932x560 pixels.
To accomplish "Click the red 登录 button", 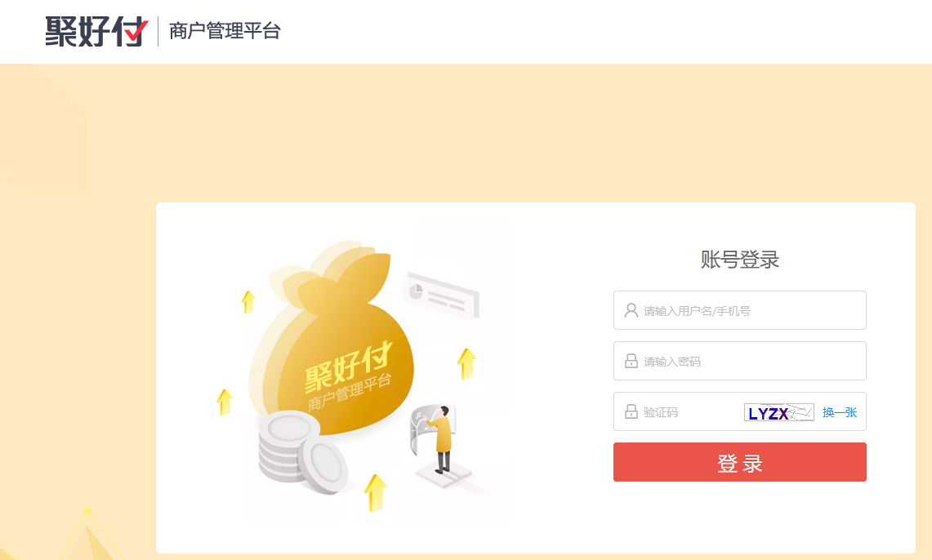I will click(x=739, y=462).
